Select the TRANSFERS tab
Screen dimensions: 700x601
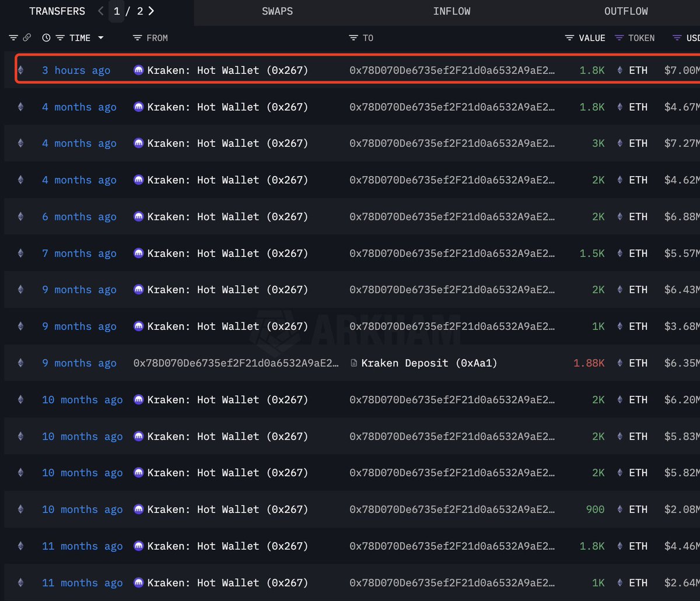[x=57, y=11]
